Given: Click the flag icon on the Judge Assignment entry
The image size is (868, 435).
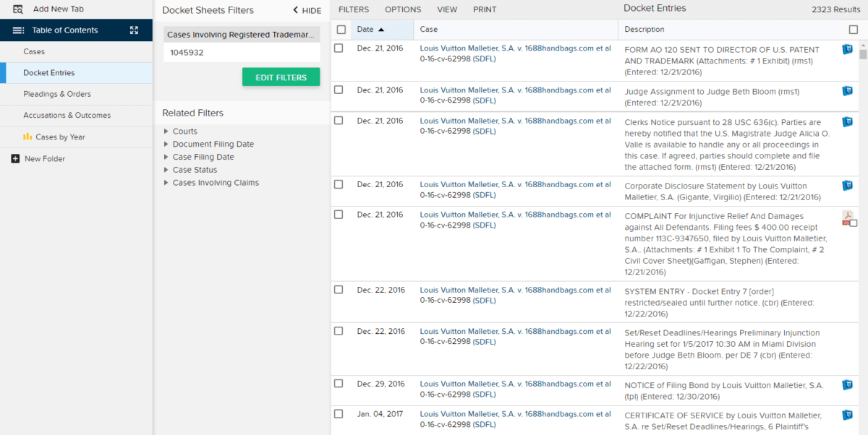Looking at the screenshot, I should tap(847, 91).
